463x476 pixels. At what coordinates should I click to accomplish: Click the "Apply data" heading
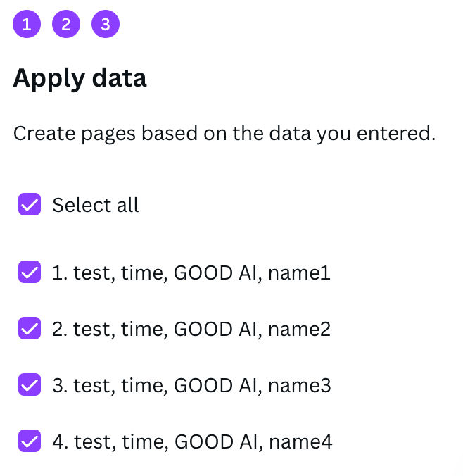click(x=80, y=78)
